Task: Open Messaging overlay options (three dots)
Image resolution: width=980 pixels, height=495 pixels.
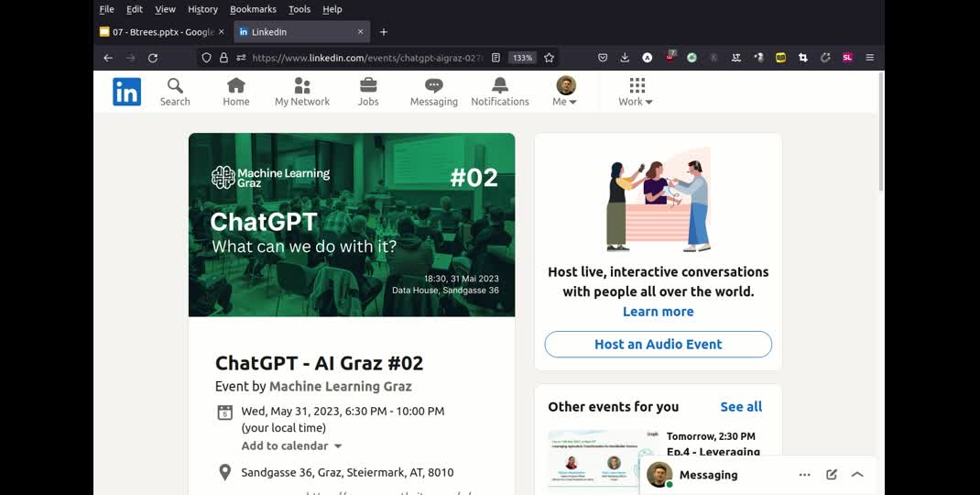Action: (x=804, y=475)
